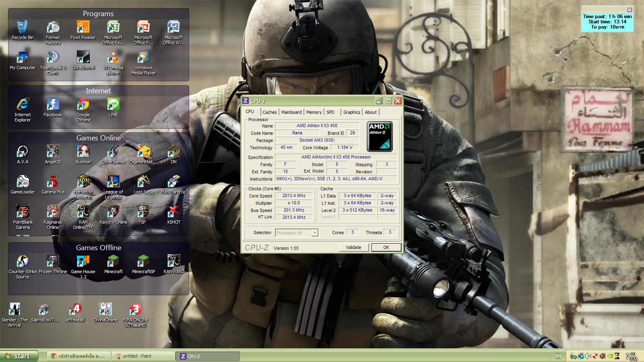644x362 pixels.
Task: Switch to the Graphics tab
Action: coord(352,112)
